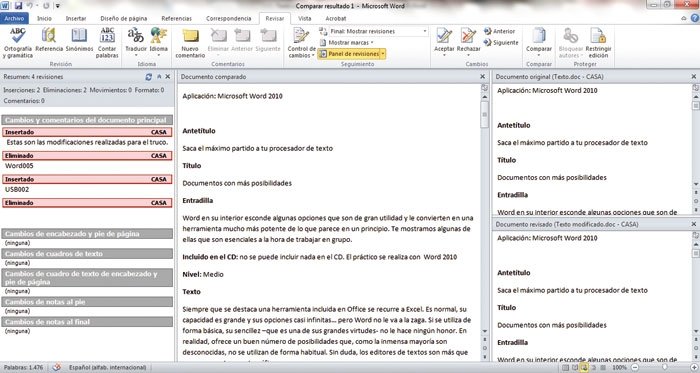Open Panel de revisiones dropdown arrow
Image resolution: width=700 pixels, height=373 pixels.
tap(383, 54)
